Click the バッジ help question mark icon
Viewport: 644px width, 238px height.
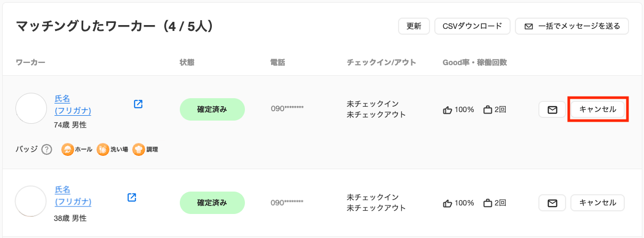[x=46, y=149]
